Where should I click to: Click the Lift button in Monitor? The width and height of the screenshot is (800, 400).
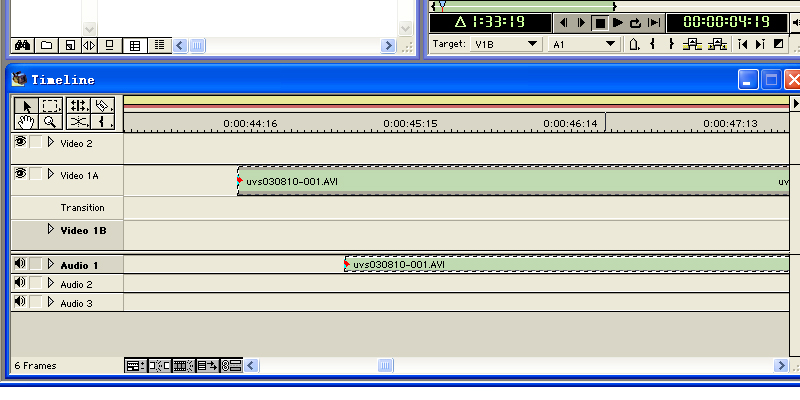click(x=692, y=44)
